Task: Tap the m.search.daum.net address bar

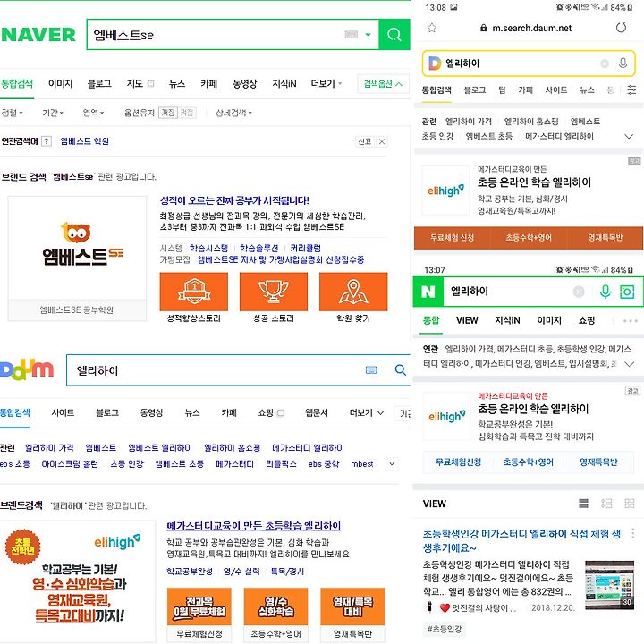Action: (526, 28)
